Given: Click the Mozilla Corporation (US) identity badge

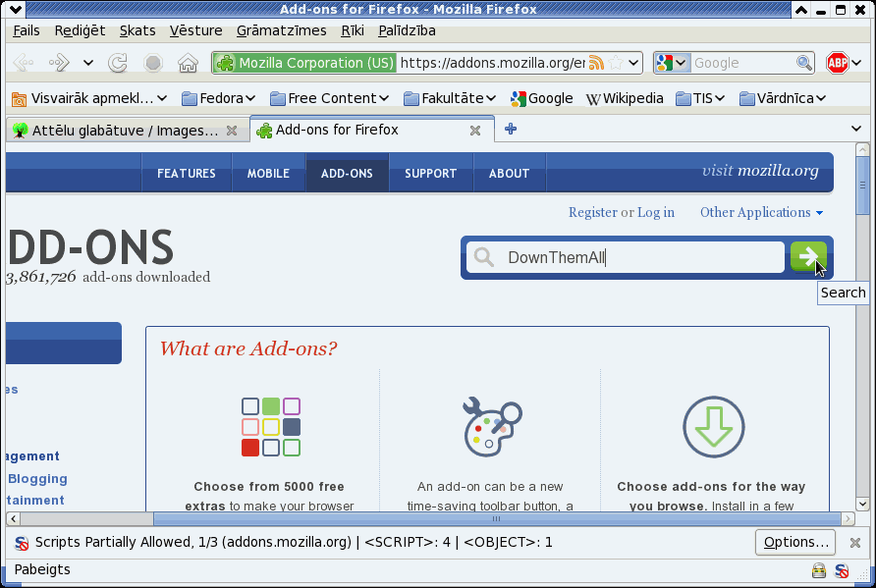Looking at the screenshot, I should tap(304, 63).
